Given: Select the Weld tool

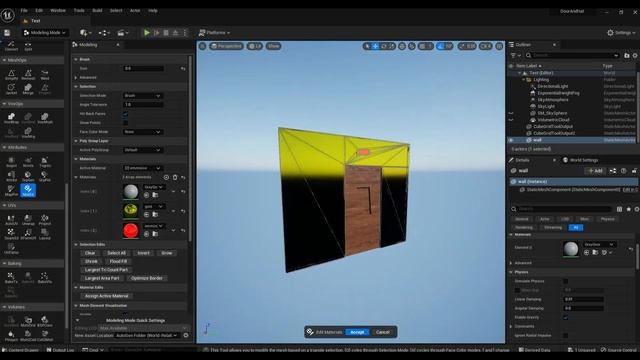Looking at the screenshot, I should click(x=45, y=75).
